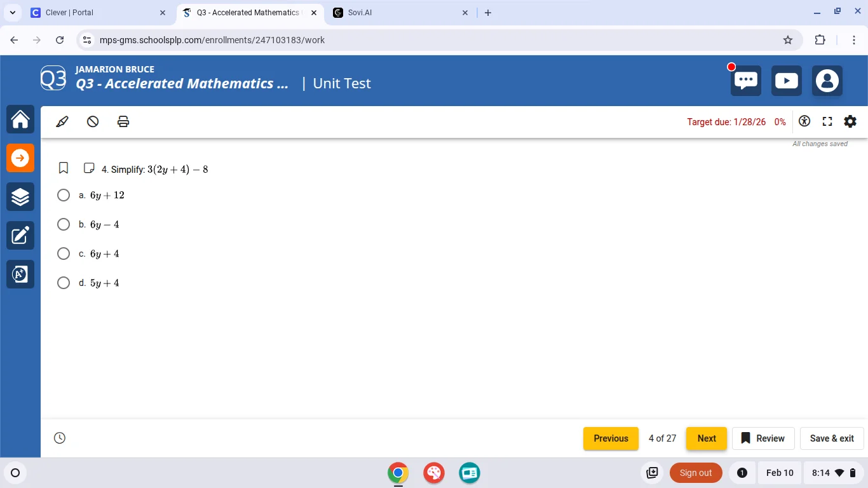Image resolution: width=868 pixels, height=488 pixels.
Task: Add a note to question 4
Action: pyautogui.click(x=89, y=168)
